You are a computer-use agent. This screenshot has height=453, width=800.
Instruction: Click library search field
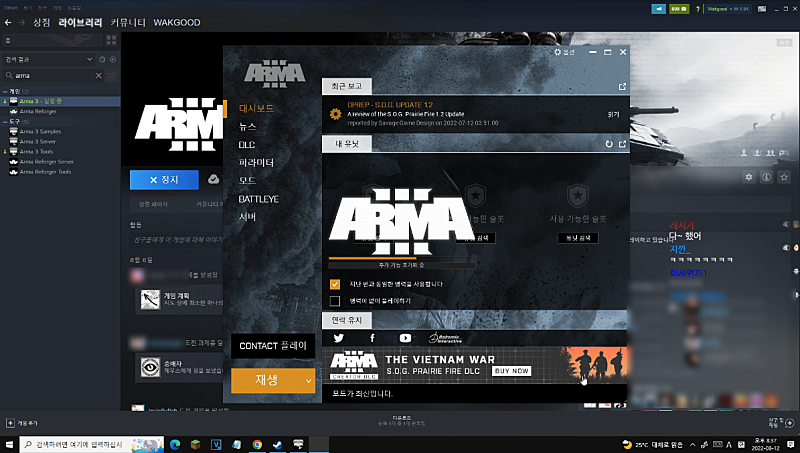coord(53,76)
